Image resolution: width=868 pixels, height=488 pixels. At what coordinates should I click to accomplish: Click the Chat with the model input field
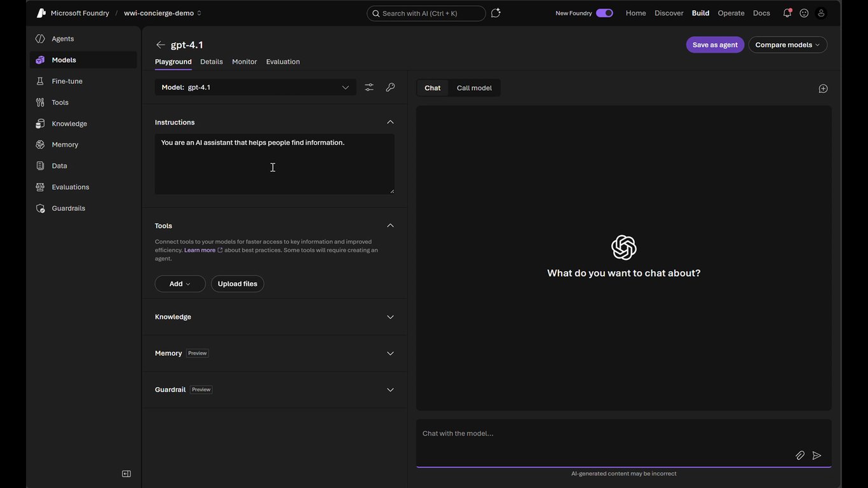point(623,433)
